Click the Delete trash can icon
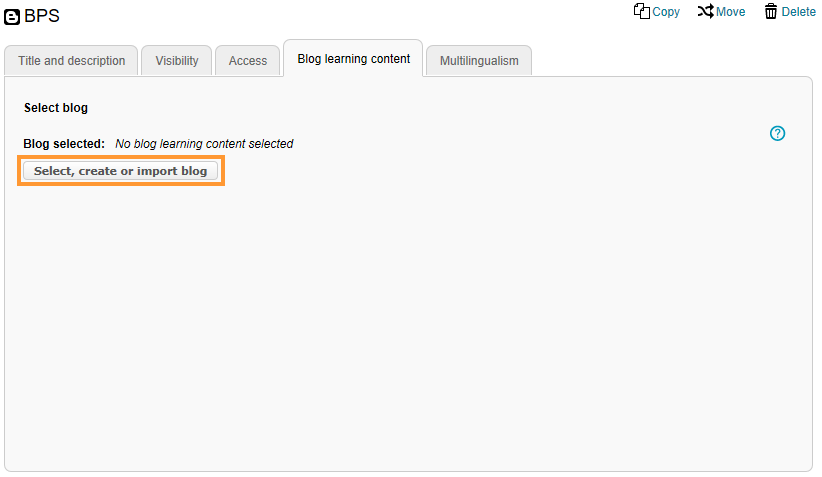The width and height of the screenshot is (822, 477). pyautogui.click(x=771, y=11)
